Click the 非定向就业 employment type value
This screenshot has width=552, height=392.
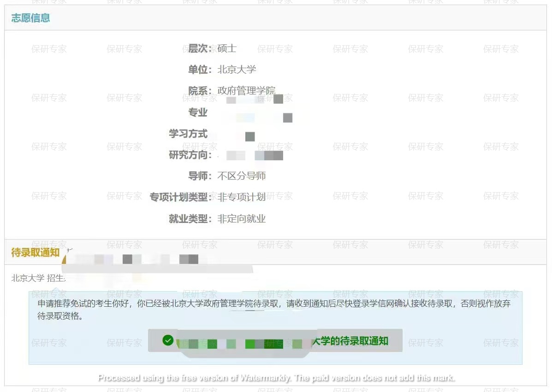coord(241,219)
